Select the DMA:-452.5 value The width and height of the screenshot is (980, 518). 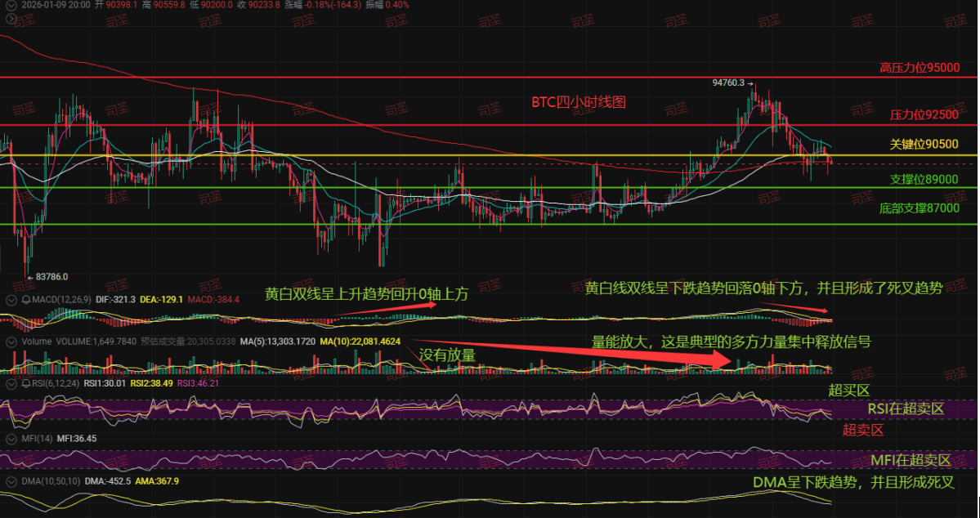(x=108, y=481)
